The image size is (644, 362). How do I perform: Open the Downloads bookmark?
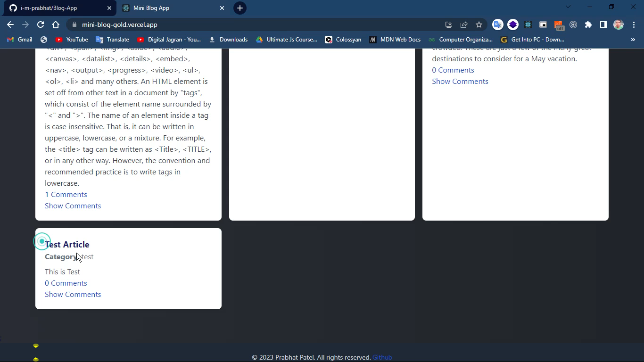coord(229,40)
